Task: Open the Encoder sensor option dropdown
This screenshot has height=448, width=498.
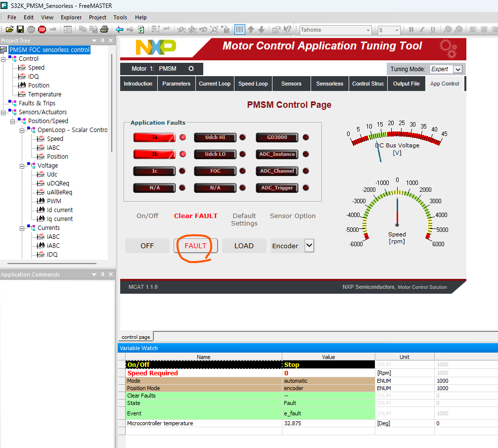Action: [x=310, y=245]
